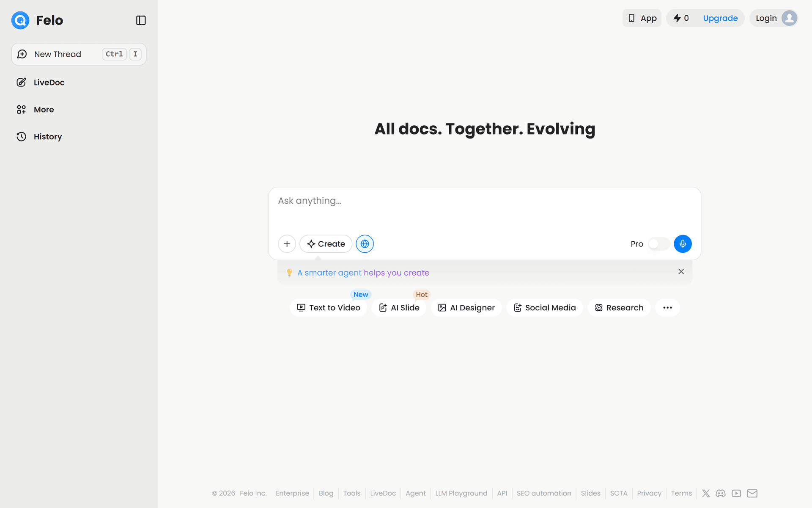
Task: Select the Text to Video tool
Action: [328, 308]
